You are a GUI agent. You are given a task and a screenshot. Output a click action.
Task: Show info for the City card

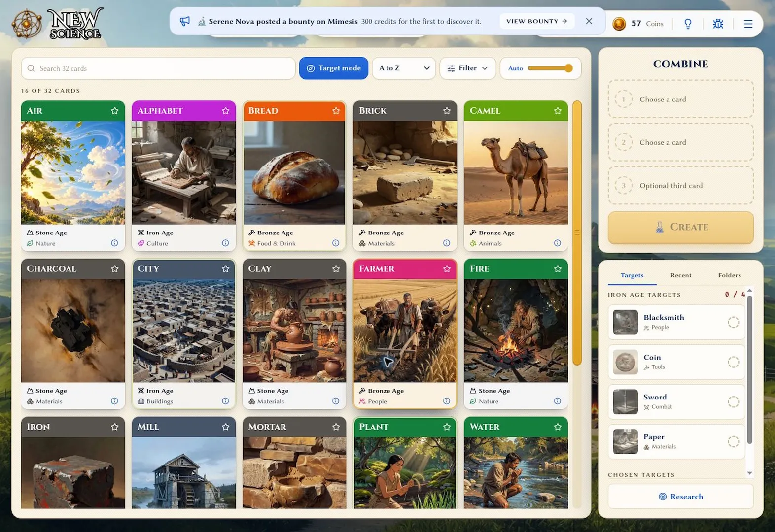(225, 401)
